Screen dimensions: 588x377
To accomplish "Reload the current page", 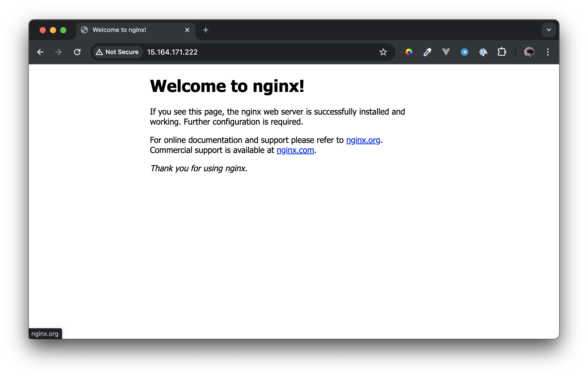I will coord(77,52).
